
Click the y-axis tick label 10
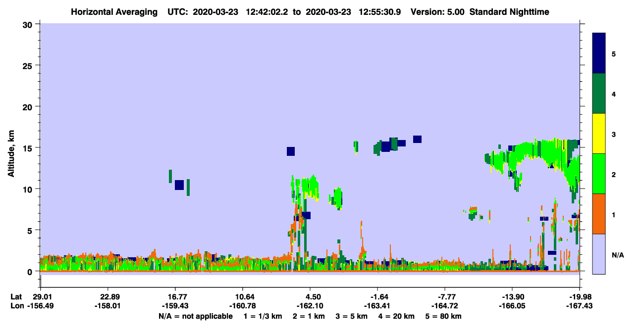tap(29, 189)
